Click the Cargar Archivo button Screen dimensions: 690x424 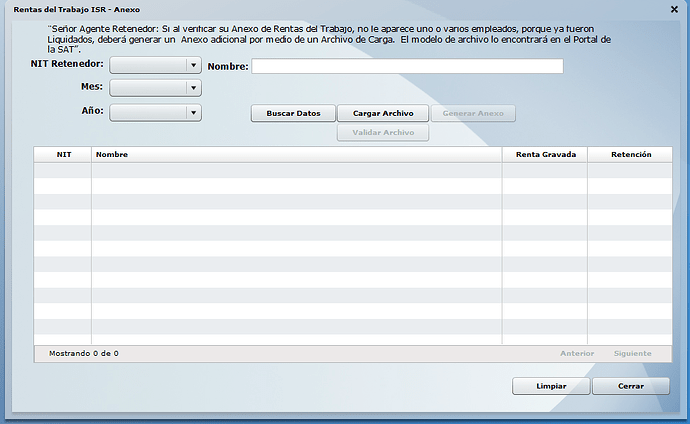tap(383, 114)
